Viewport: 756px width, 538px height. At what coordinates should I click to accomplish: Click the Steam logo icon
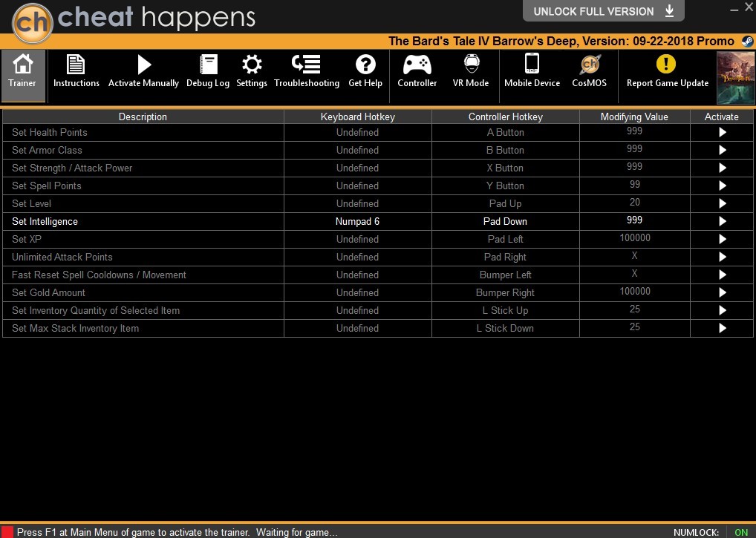(x=747, y=42)
